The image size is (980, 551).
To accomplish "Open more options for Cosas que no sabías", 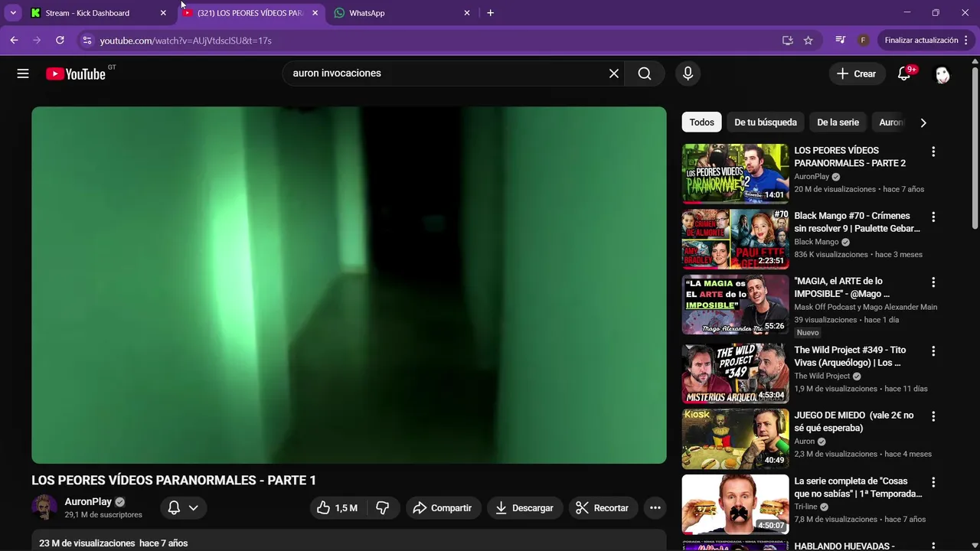I will (933, 482).
